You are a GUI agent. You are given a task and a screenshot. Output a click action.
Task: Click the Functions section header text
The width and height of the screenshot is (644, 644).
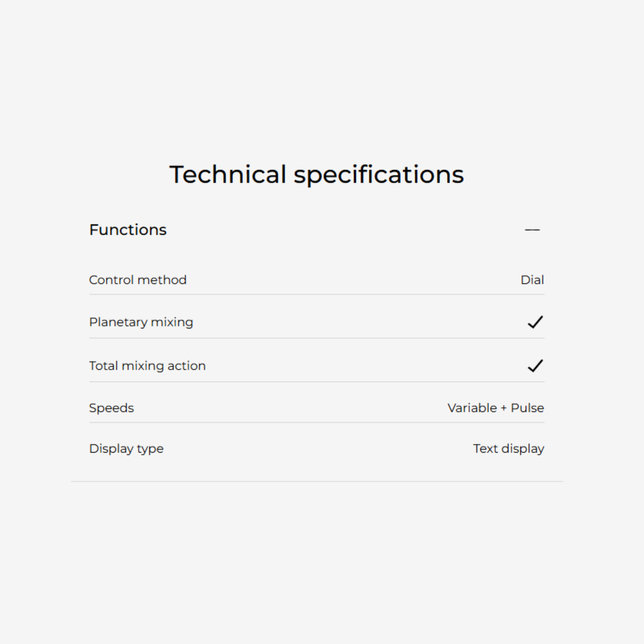[128, 230]
